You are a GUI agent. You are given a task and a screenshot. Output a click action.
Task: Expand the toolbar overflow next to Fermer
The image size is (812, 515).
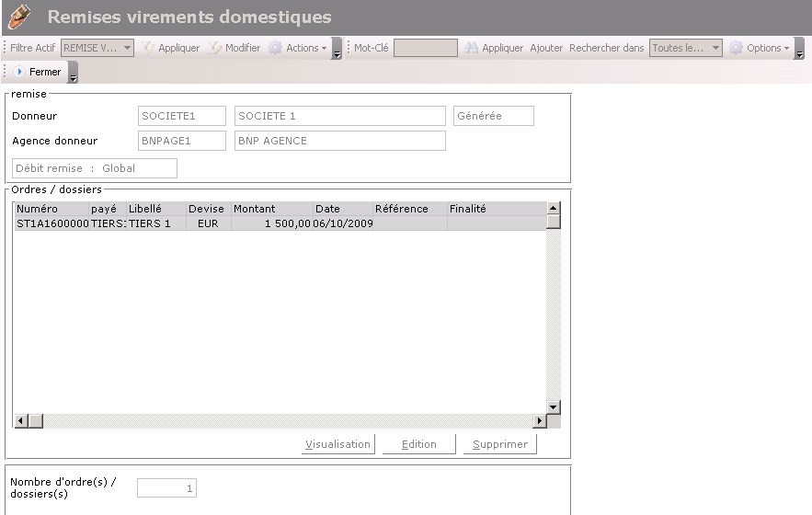click(74, 74)
